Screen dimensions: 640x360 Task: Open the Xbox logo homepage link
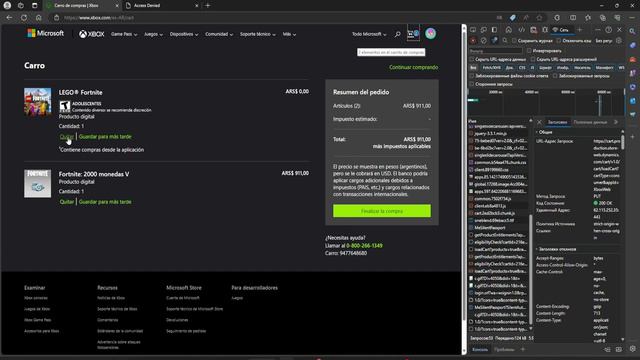click(x=91, y=34)
